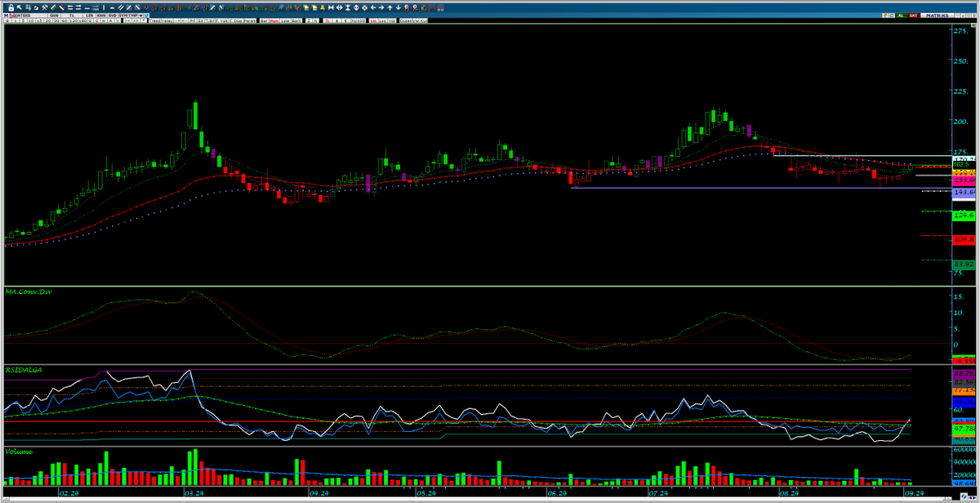Click the T.Sil delete-all button
Viewport: 980px width, 503px height.
tap(210, 20)
